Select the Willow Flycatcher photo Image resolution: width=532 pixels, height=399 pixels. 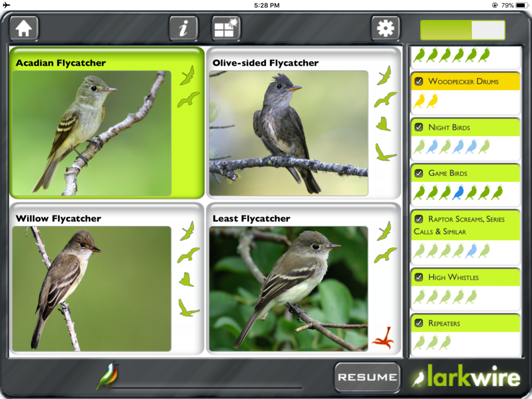pos(91,289)
